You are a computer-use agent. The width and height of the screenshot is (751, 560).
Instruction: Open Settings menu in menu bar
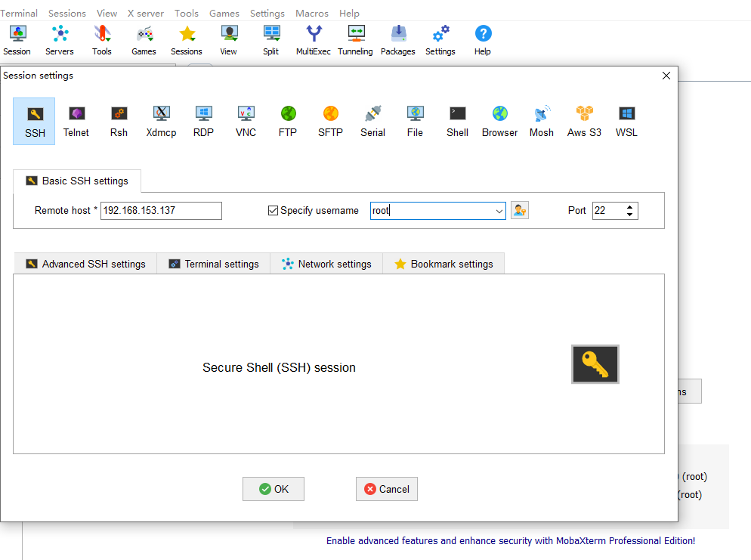point(267,14)
